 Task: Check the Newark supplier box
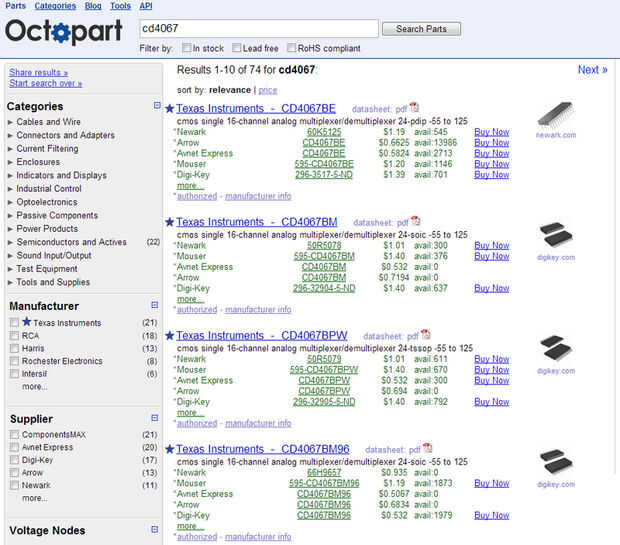pyautogui.click(x=14, y=485)
